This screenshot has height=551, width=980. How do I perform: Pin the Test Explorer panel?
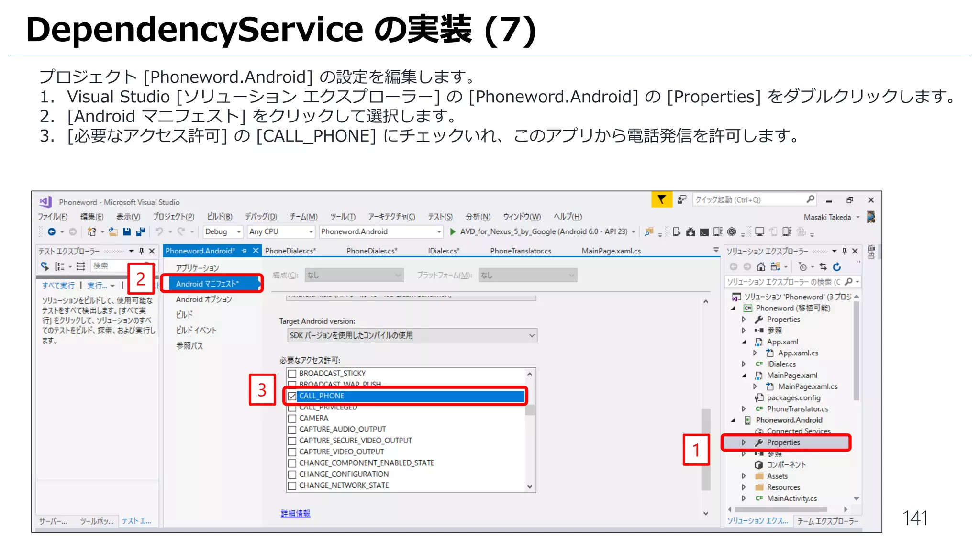coord(142,251)
